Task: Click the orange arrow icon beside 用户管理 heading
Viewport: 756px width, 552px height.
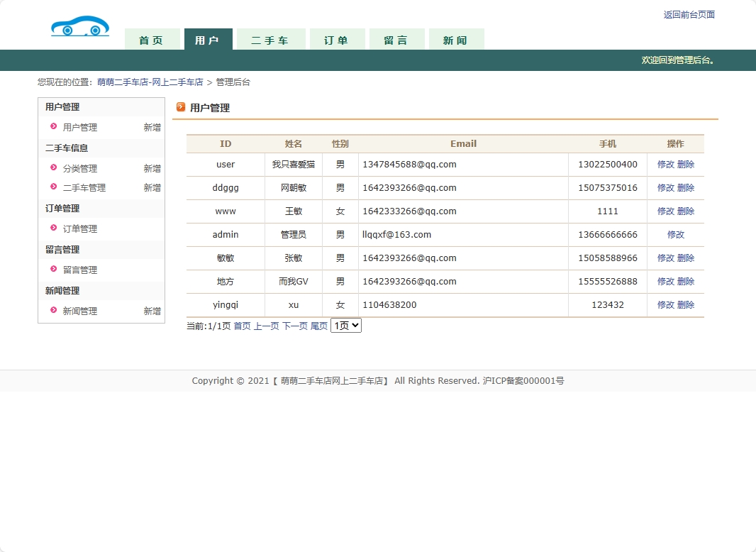Action: [181, 107]
